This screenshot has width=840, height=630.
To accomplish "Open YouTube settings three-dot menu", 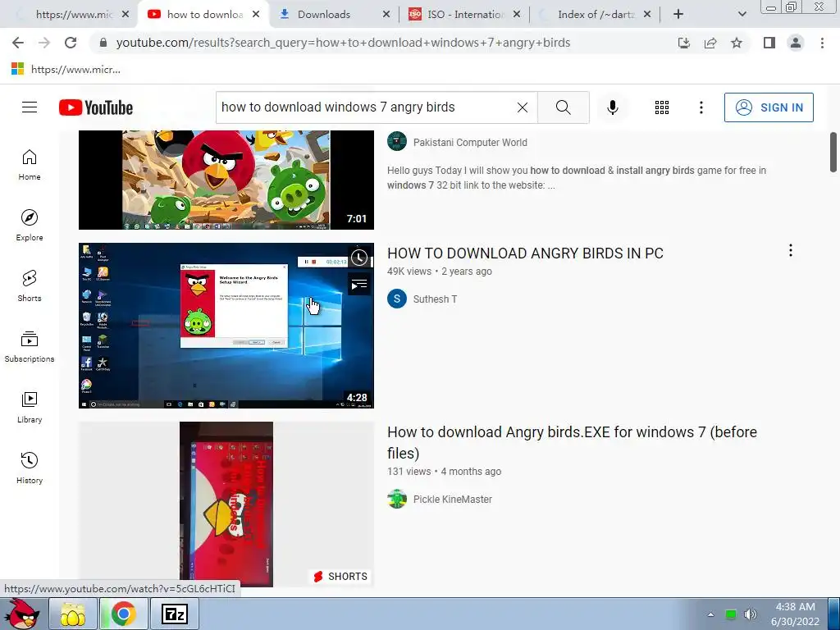I will click(701, 107).
